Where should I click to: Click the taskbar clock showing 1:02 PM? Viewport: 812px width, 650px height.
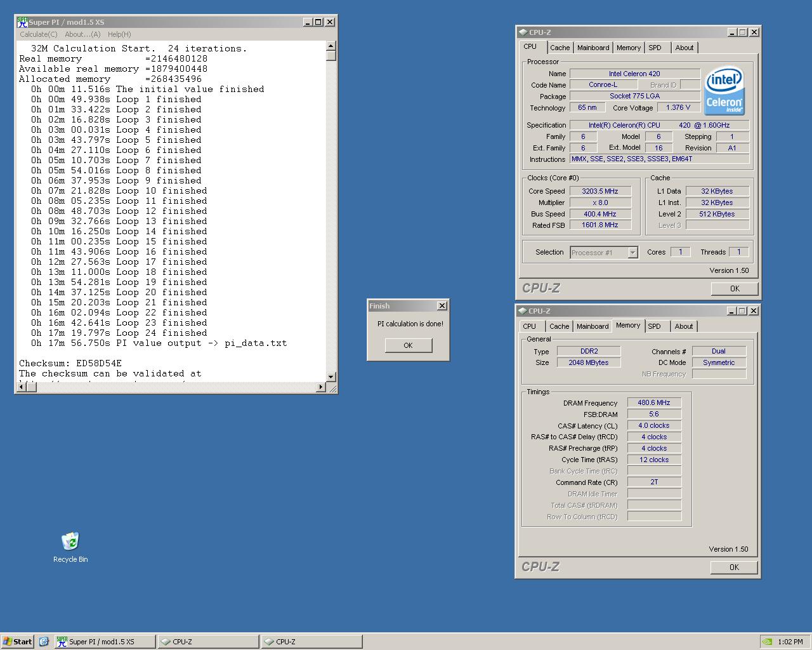(790, 642)
